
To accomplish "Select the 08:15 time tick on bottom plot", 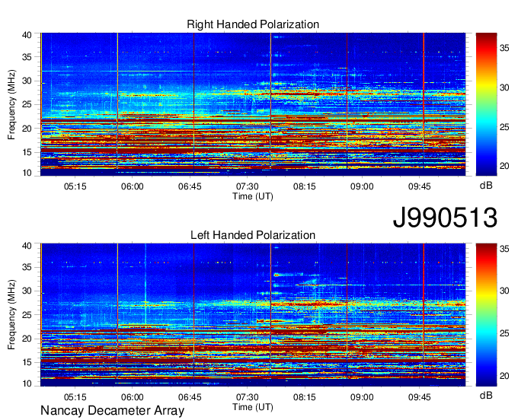I will [304, 397].
